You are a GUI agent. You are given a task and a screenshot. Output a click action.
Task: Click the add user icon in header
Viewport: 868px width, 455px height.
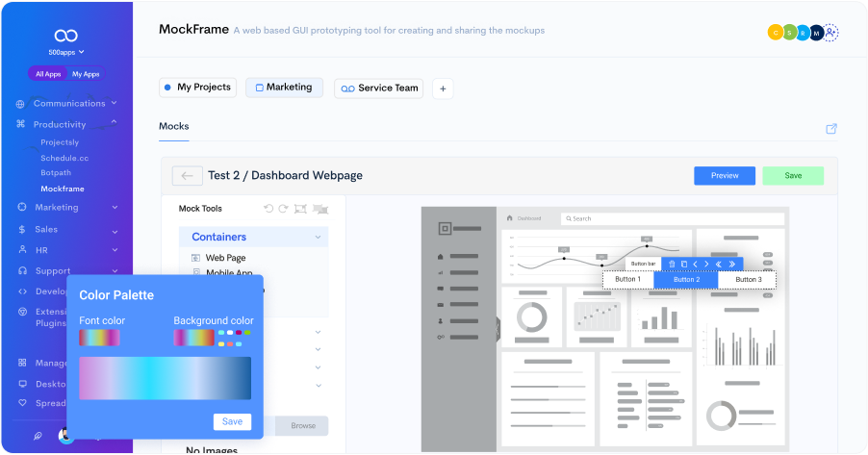pyautogui.click(x=830, y=33)
